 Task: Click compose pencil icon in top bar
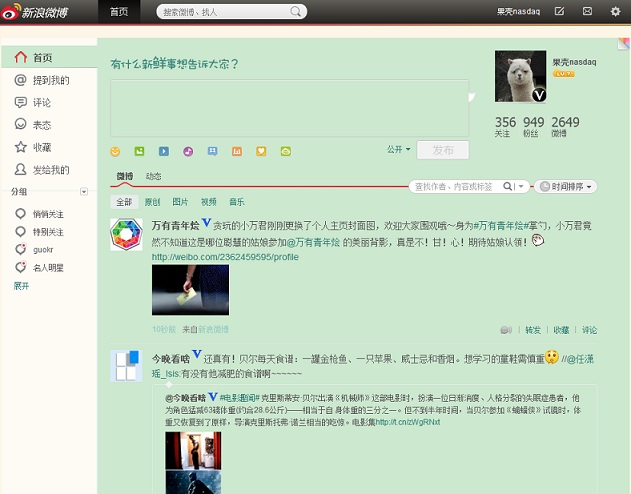point(559,11)
